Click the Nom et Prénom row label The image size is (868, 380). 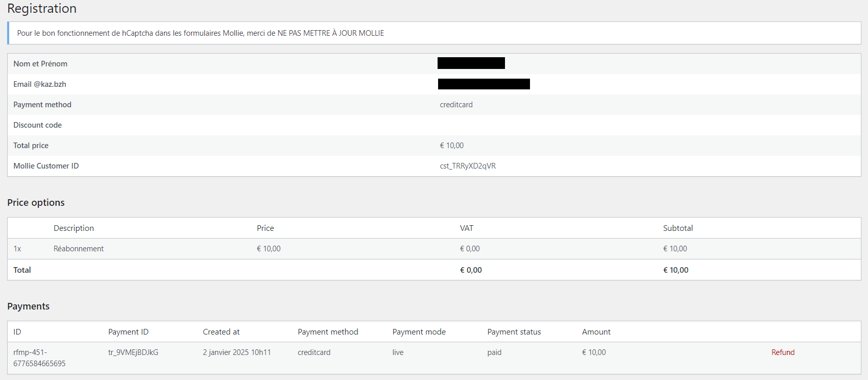point(40,64)
